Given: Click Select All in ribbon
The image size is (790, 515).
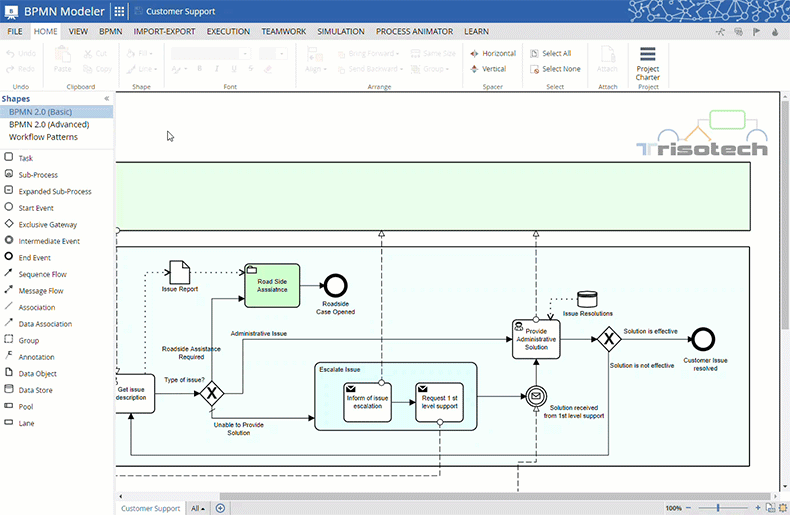Looking at the screenshot, I should coord(551,53).
